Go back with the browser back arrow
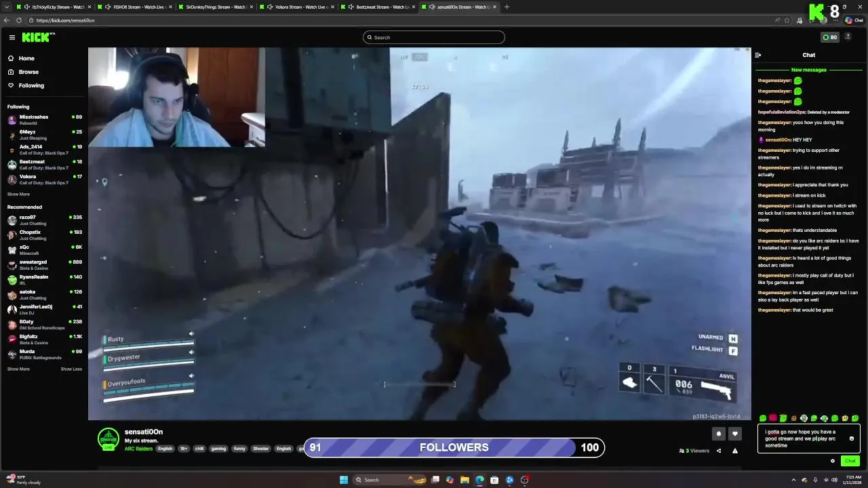The height and width of the screenshot is (488, 868). [7, 20]
